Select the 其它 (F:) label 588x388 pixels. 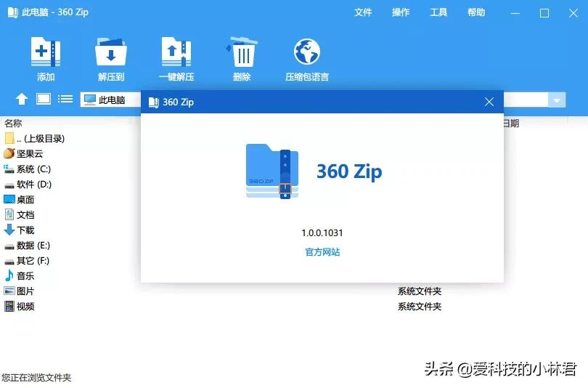(33, 261)
